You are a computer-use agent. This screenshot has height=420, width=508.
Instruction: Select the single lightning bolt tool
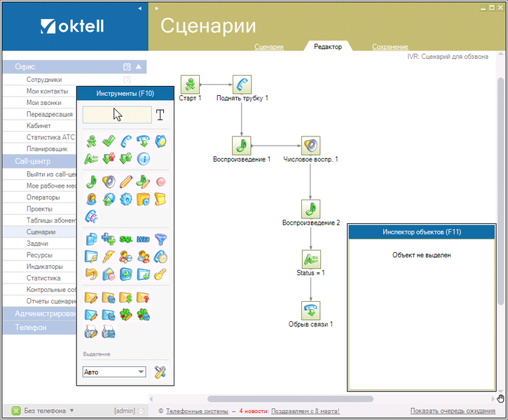[109, 257]
